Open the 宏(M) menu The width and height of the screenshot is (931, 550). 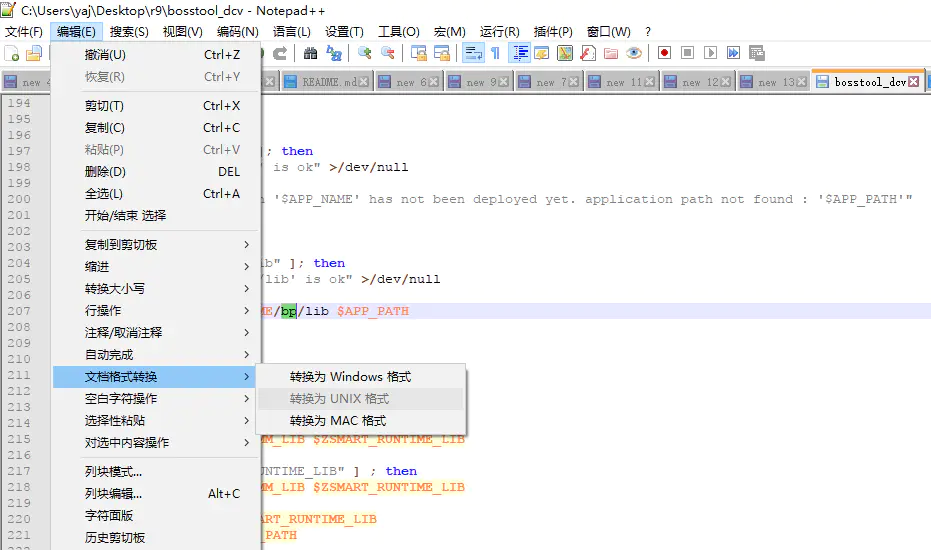(449, 31)
